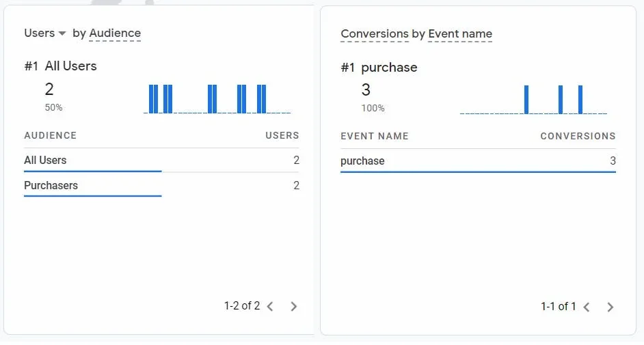Click the Purchasers users count value
The image size is (644, 345).
pos(296,185)
